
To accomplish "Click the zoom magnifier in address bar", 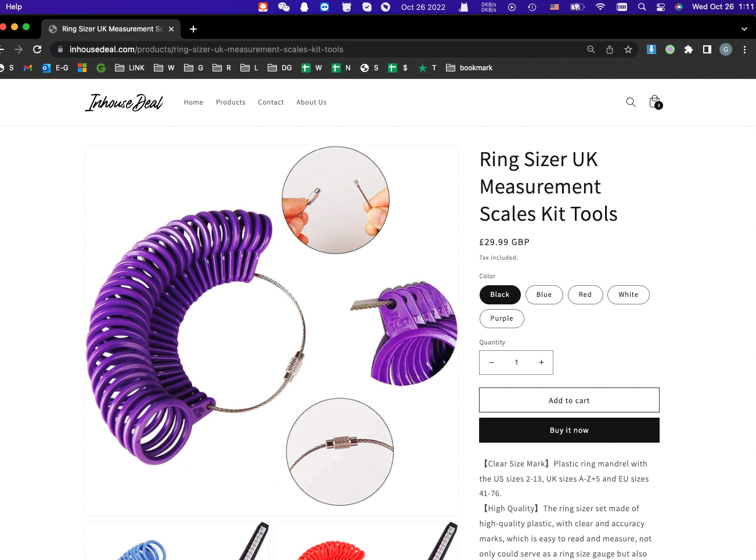I will tap(591, 49).
